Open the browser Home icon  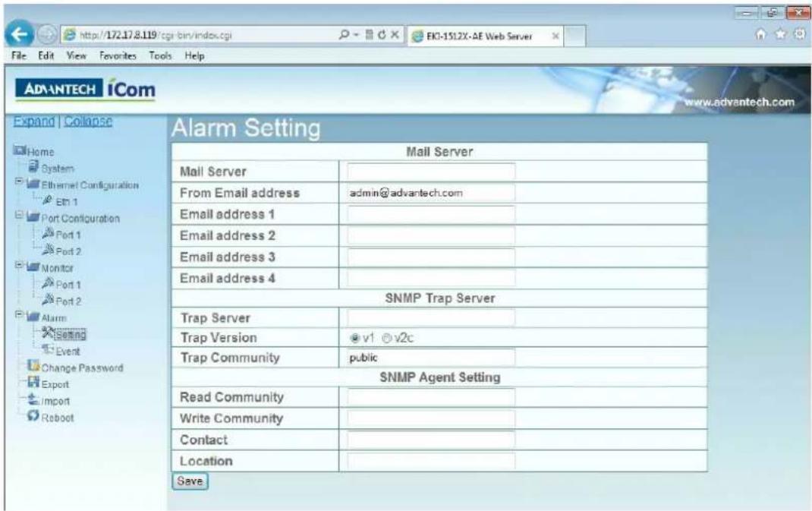click(x=760, y=35)
